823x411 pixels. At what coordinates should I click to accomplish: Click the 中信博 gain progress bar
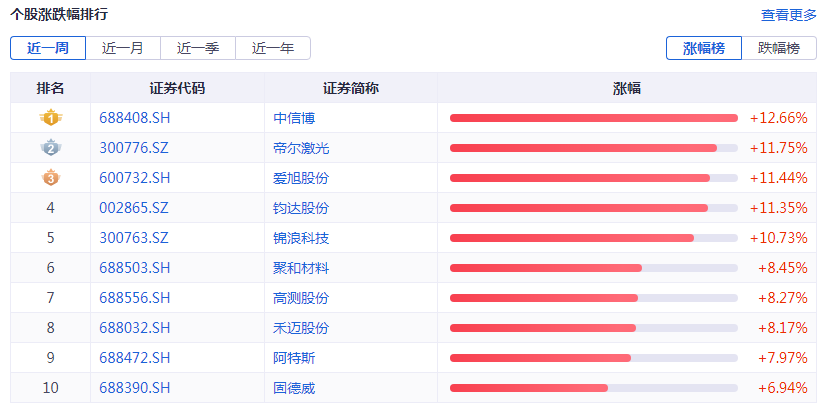click(593, 118)
